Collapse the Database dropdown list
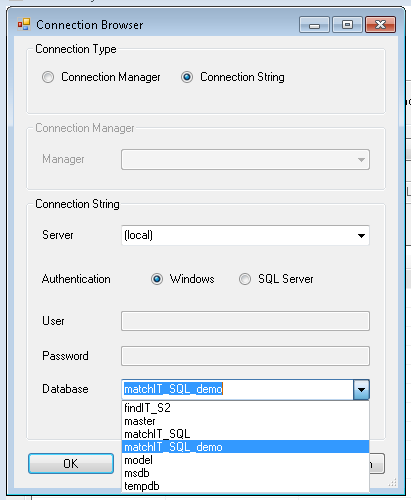Image resolution: width=411 pixels, height=500 pixels. click(361, 389)
